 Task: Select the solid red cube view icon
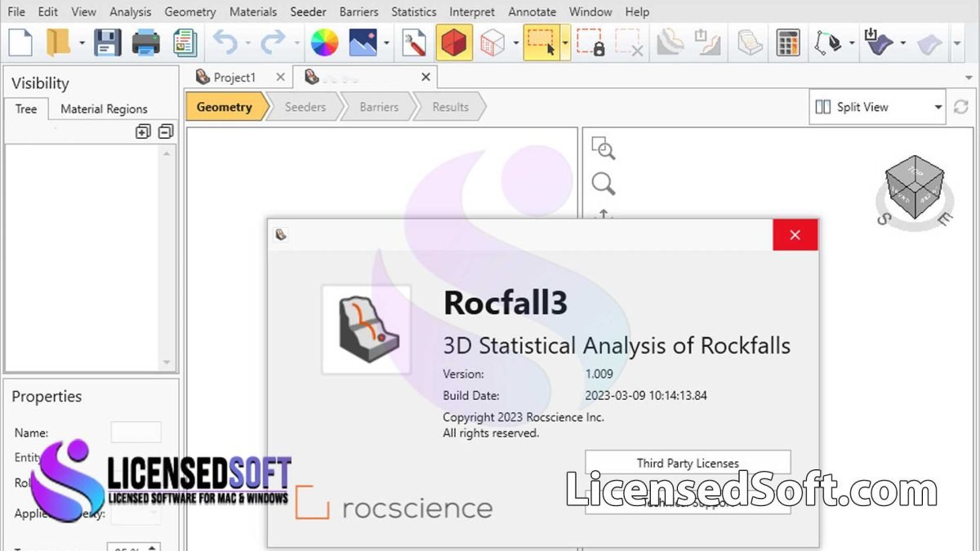454,42
